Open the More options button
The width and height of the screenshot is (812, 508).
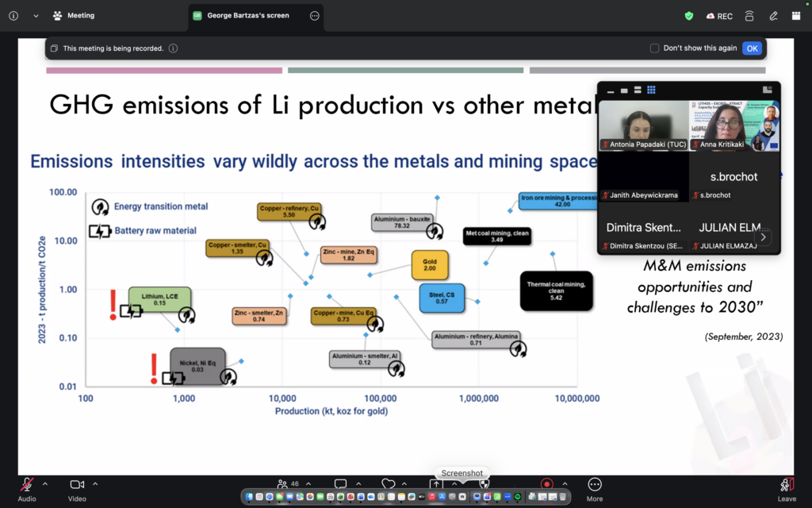tap(595, 489)
